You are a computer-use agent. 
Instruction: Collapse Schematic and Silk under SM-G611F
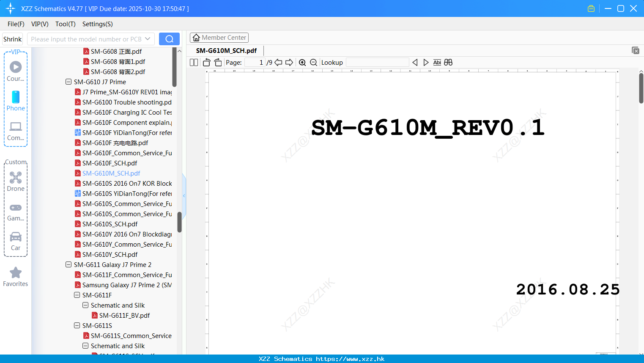pos(85,305)
